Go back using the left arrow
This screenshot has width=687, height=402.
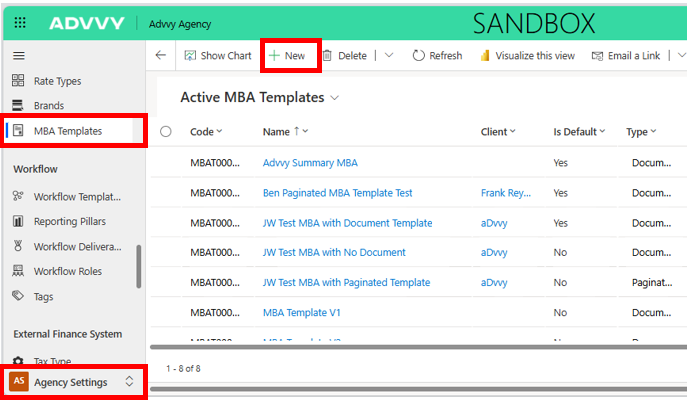[x=161, y=55]
